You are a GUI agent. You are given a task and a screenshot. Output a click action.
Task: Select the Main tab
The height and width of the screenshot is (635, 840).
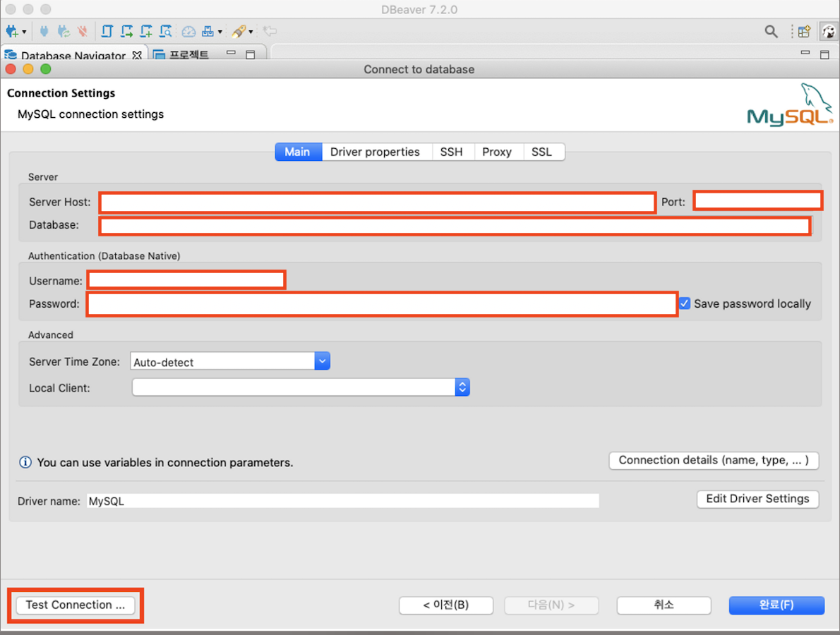tap(298, 152)
